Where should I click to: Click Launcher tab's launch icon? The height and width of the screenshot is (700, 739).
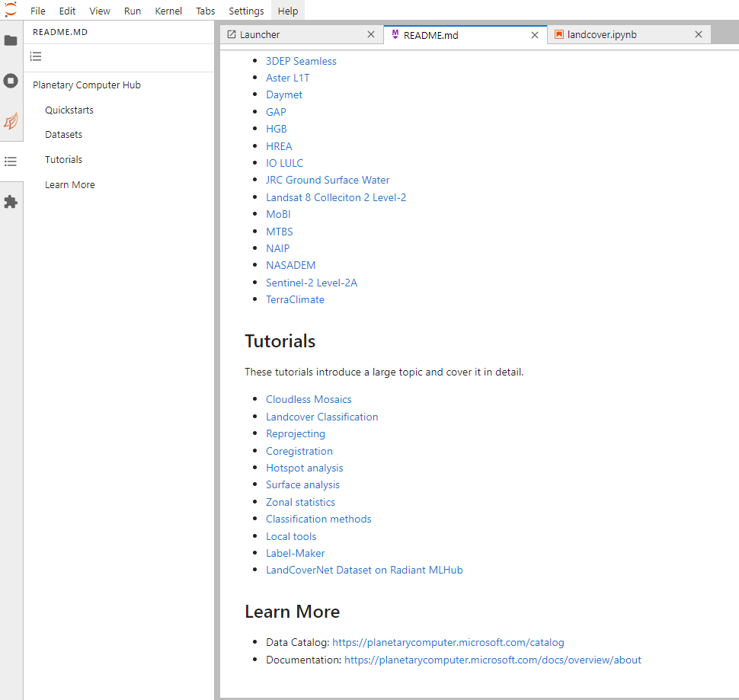tap(232, 34)
